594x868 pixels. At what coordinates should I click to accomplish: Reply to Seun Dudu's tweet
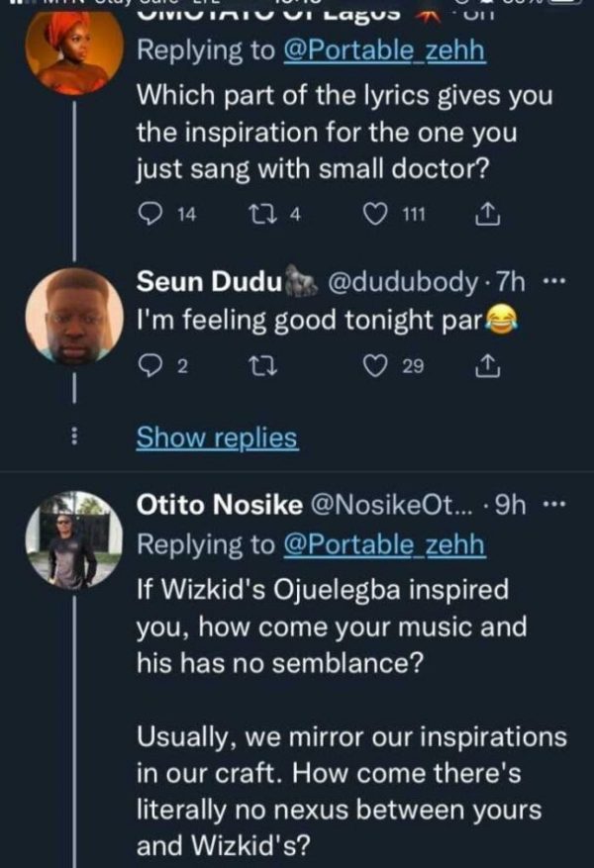coord(150,366)
